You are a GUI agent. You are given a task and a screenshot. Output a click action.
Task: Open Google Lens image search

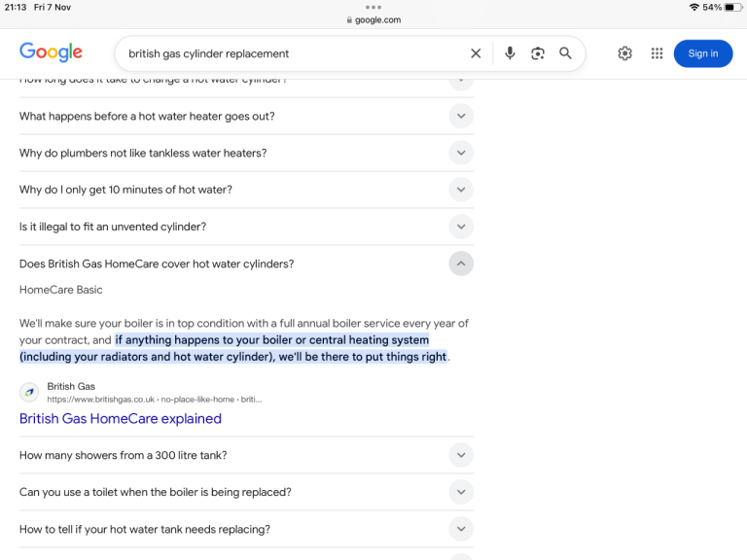click(538, 53)
